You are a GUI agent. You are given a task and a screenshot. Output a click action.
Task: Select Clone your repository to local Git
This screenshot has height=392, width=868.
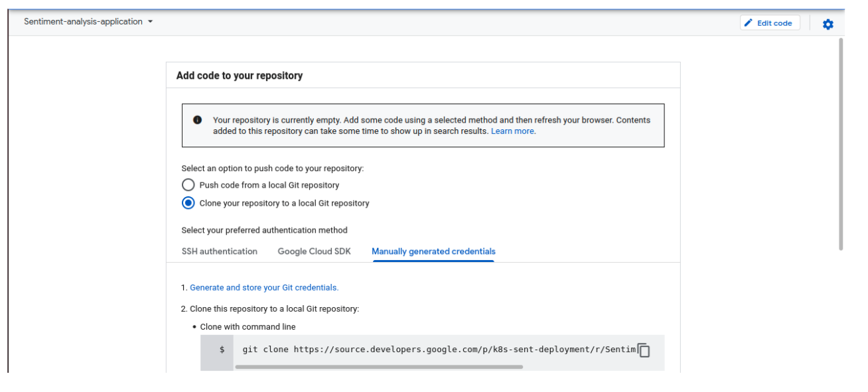coord(188,203)
